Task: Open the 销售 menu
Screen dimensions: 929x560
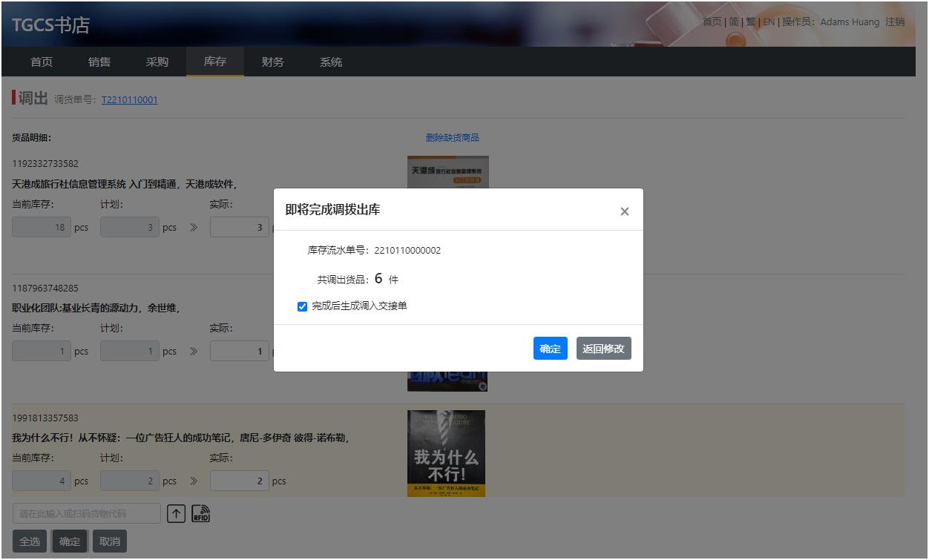Action: pos(99,62)
